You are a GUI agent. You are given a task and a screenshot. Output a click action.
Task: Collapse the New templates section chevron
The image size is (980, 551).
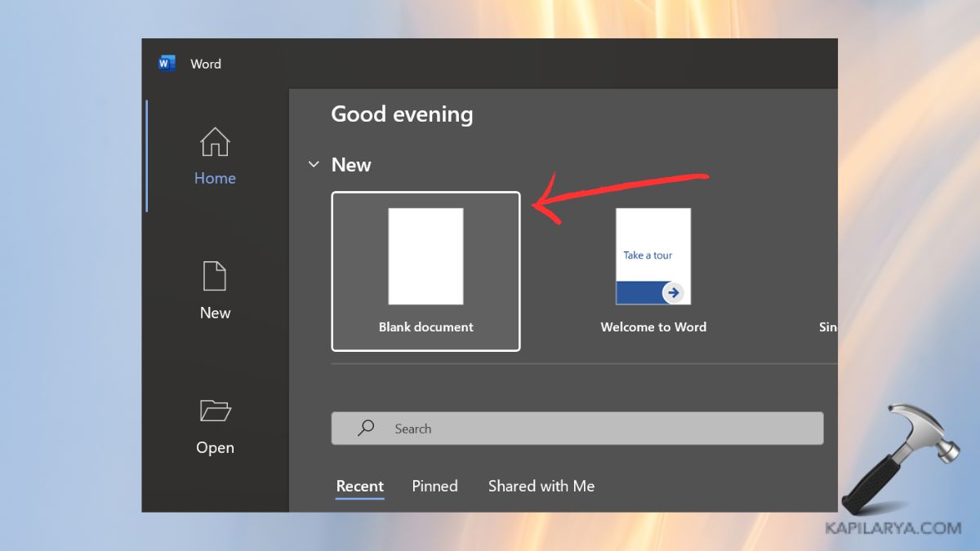point(314,165)
